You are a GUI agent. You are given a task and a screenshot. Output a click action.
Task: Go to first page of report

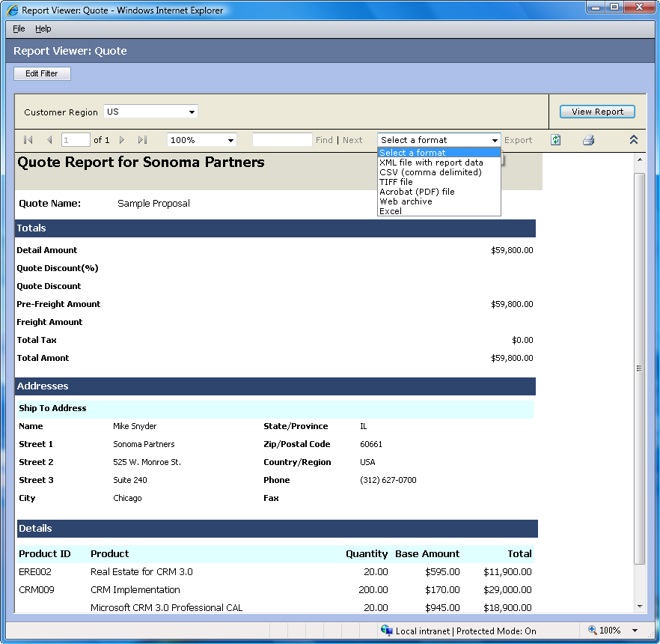pyautogui.click(x=28, y=140)
